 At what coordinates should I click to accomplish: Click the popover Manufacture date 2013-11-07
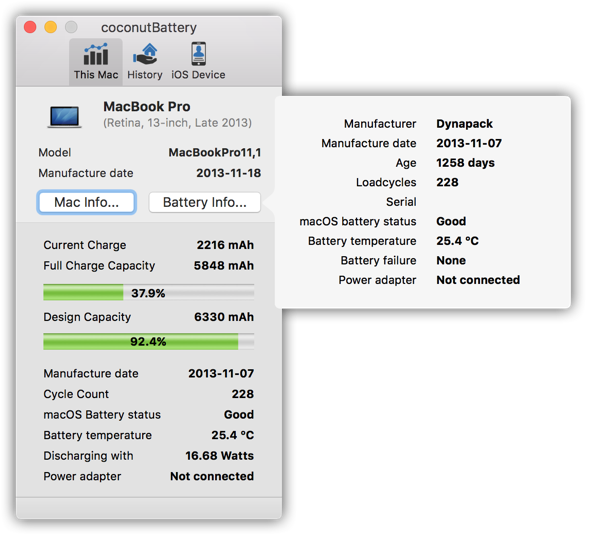469,143
